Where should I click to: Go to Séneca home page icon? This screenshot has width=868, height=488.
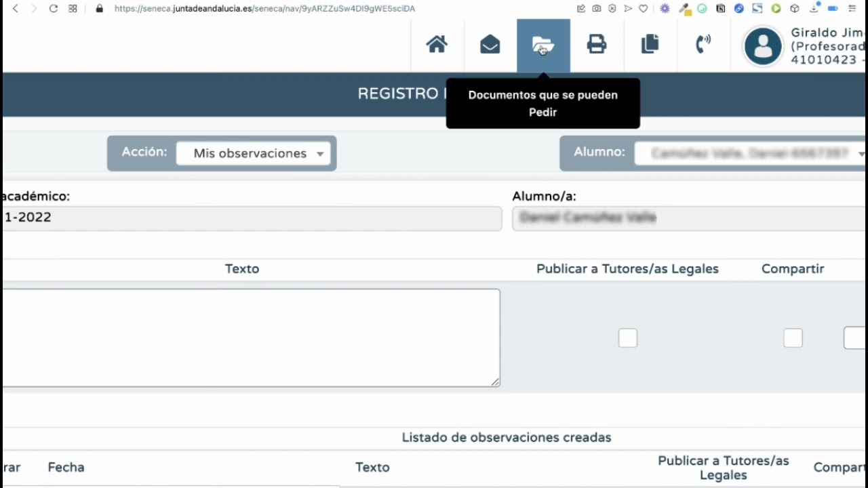(437, 45)
